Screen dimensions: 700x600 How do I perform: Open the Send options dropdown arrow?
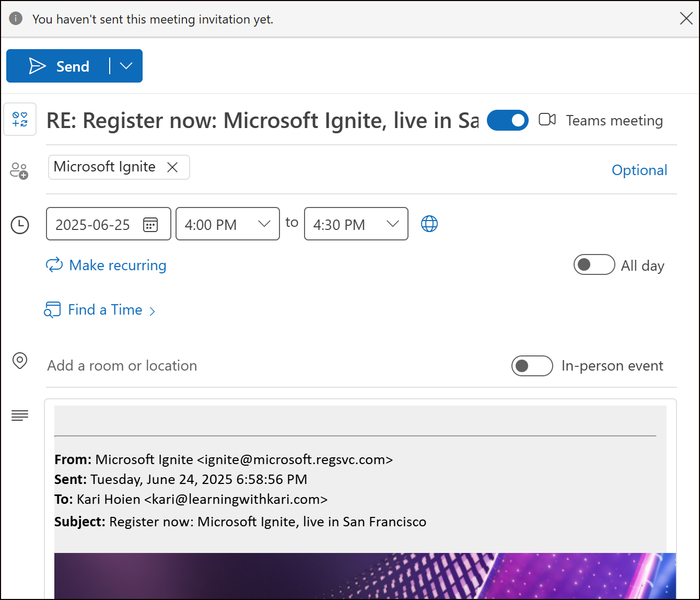[x=126, y=66]
